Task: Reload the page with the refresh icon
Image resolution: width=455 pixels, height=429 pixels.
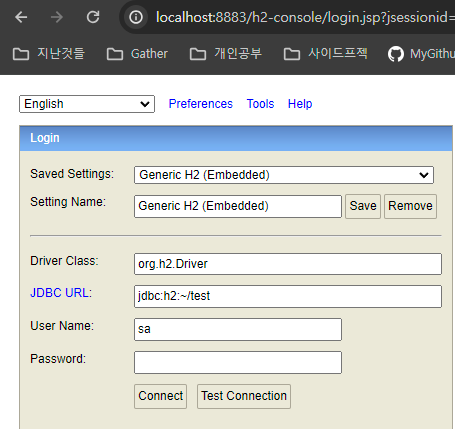Action: click(x=93, y=17)
